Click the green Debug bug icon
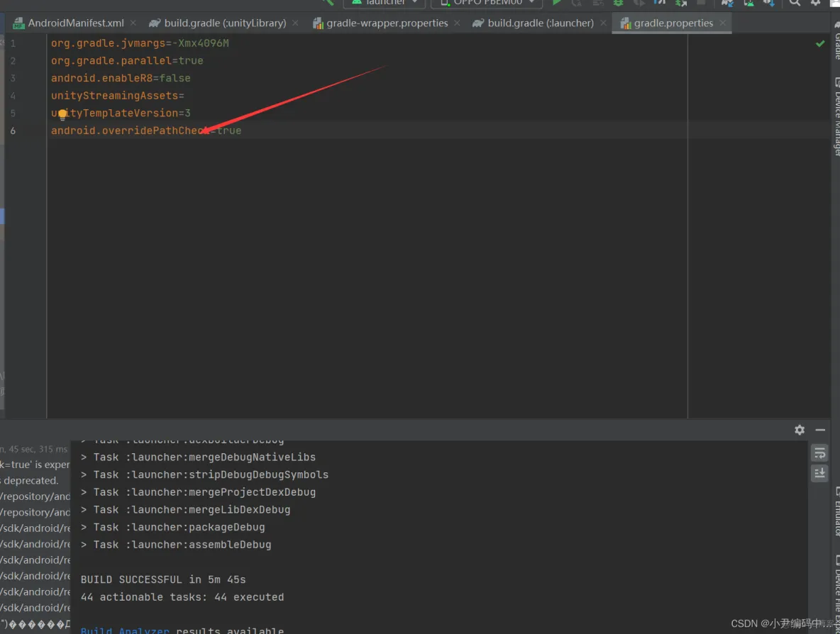 tap(618, 2)
